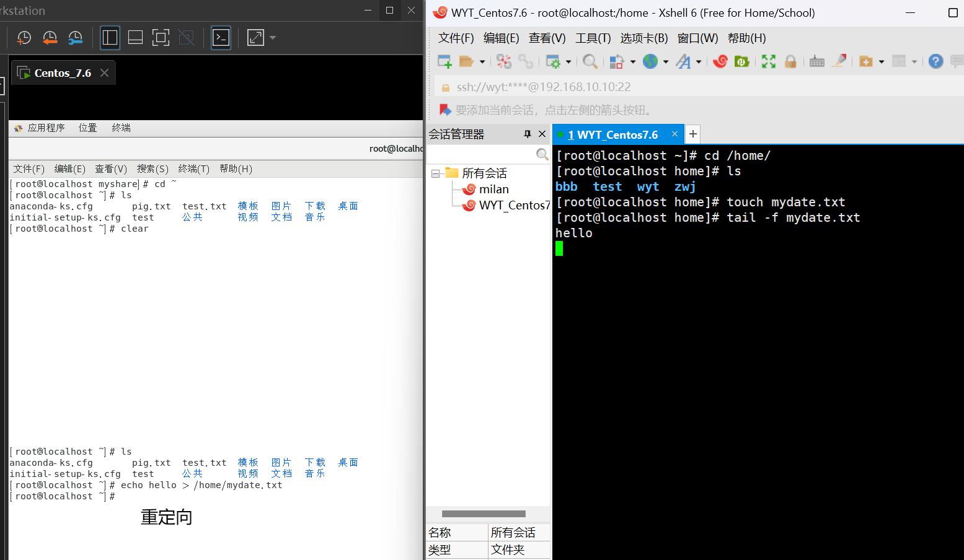Take a VM snapshot in VMware toolbar
The width and height of the screenshot is (964, 560).
tap(24, 38)
